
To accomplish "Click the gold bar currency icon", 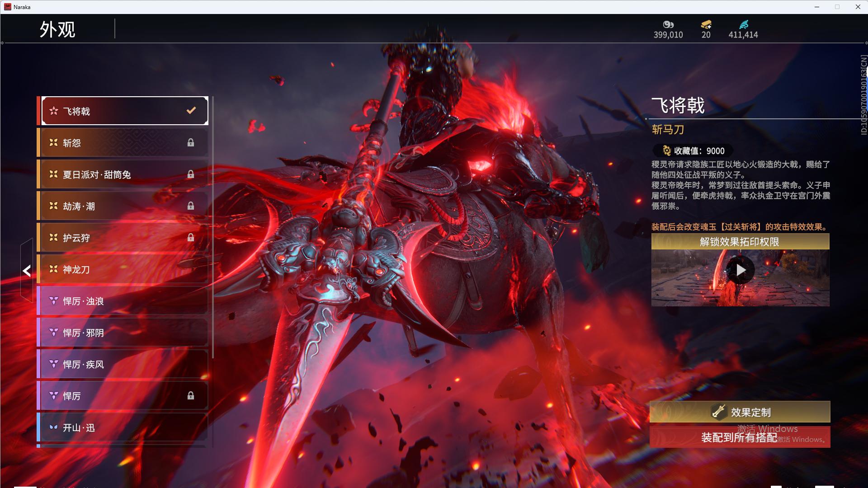I will click(x=706, y=24).
